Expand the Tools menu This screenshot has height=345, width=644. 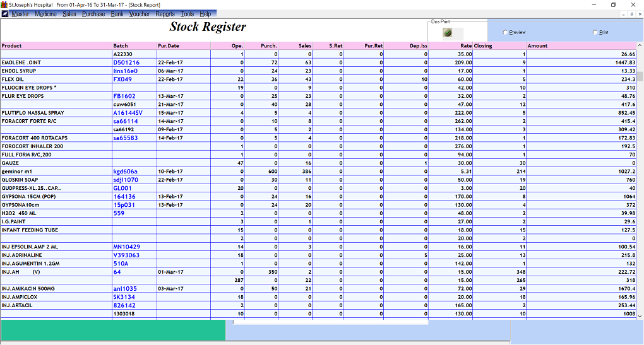[188, 14]
